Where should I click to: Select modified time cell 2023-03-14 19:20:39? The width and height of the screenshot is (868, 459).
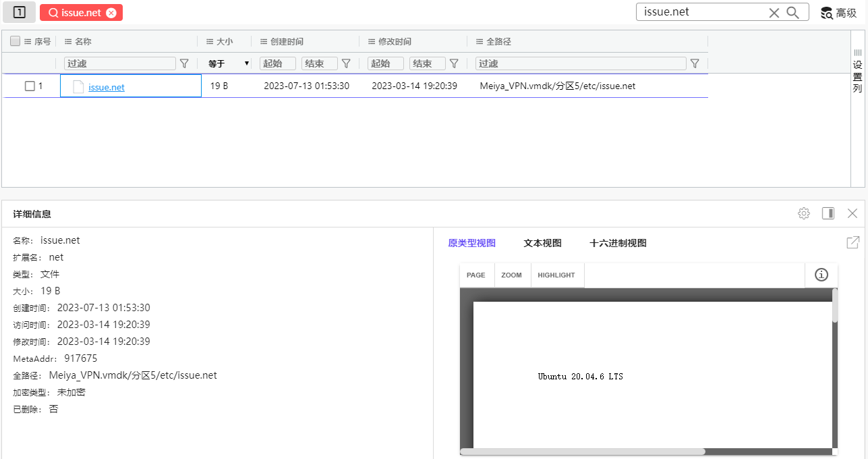414,86
